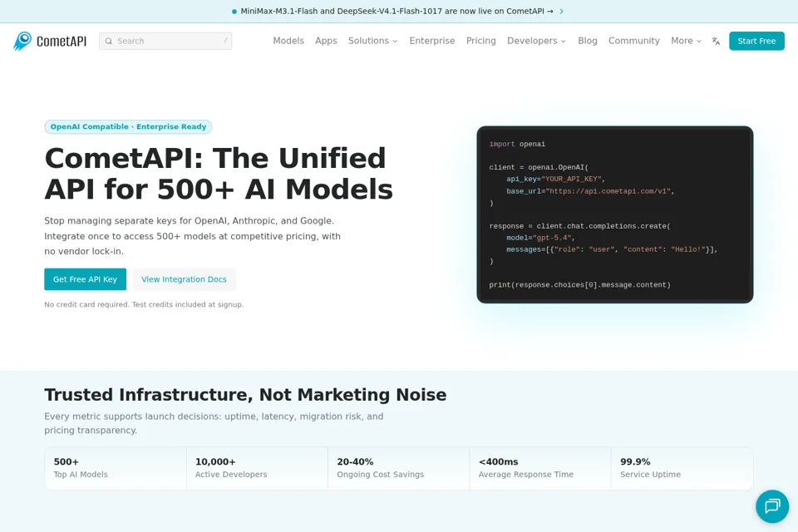
Task: Expand the Developers dropdown menu
Action: [x=536, y=41]
